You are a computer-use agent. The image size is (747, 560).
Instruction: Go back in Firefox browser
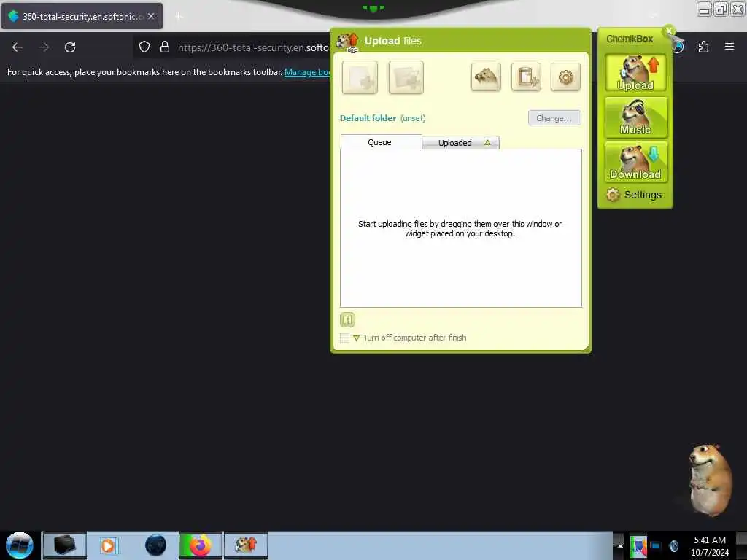pyautogui.click(x=18, y=47)
